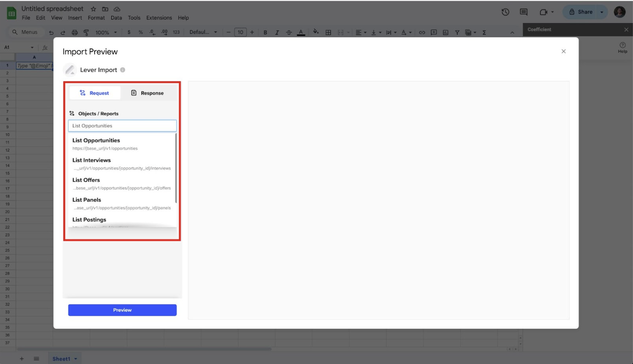
Task: Toggle italic formatting
Action: [x=277, y=32]
